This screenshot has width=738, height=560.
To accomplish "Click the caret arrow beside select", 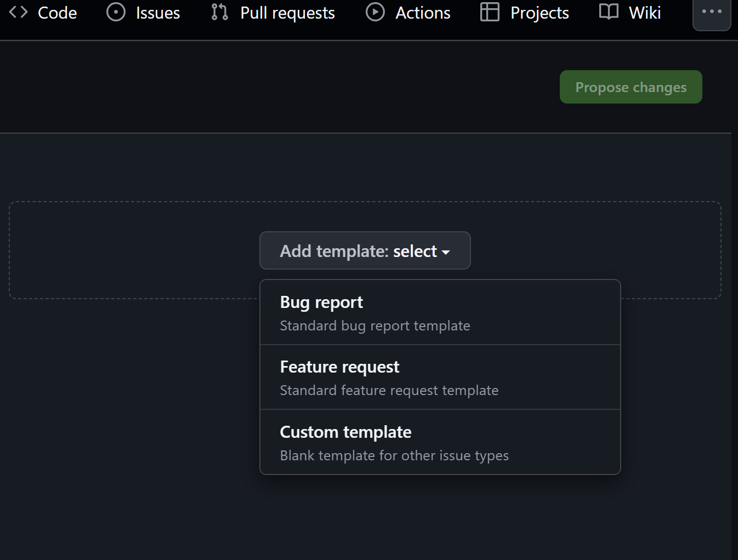I will pos(446,252).
